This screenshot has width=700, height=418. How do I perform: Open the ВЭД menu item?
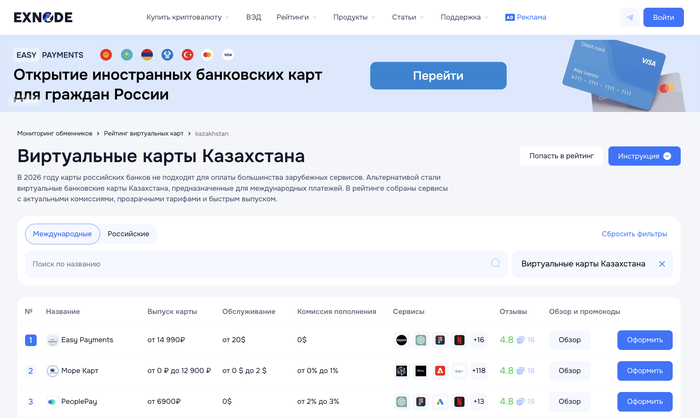click(x=253, y=17)
